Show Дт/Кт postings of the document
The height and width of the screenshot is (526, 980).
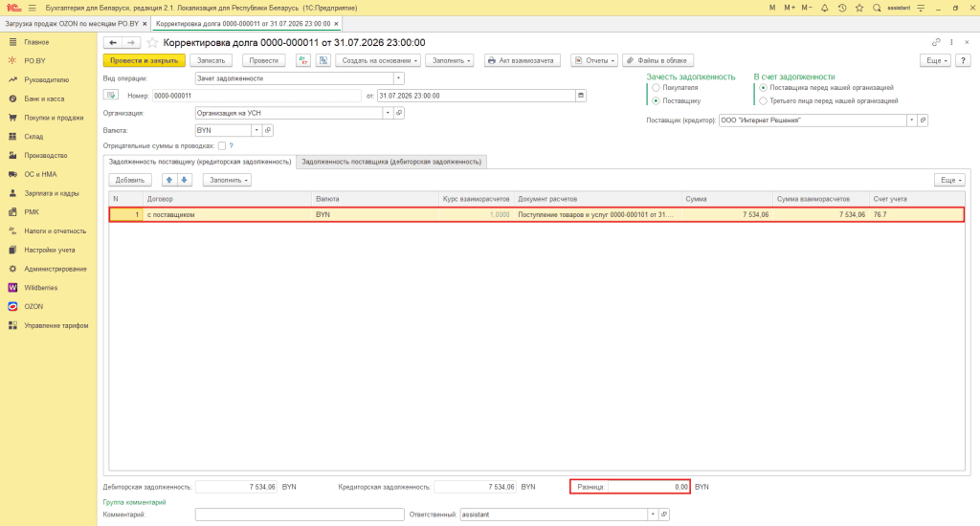[x=303, y=60]
